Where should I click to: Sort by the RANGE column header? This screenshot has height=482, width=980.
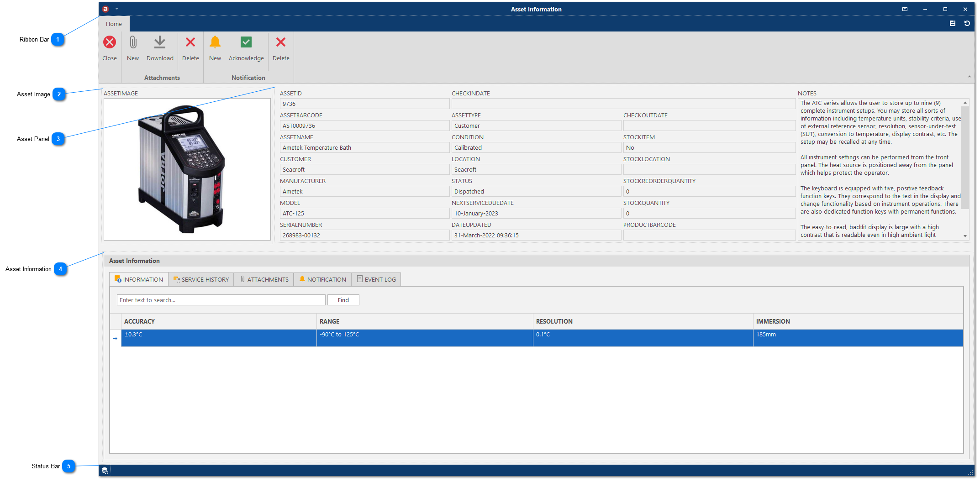click(x=425, y=321)
